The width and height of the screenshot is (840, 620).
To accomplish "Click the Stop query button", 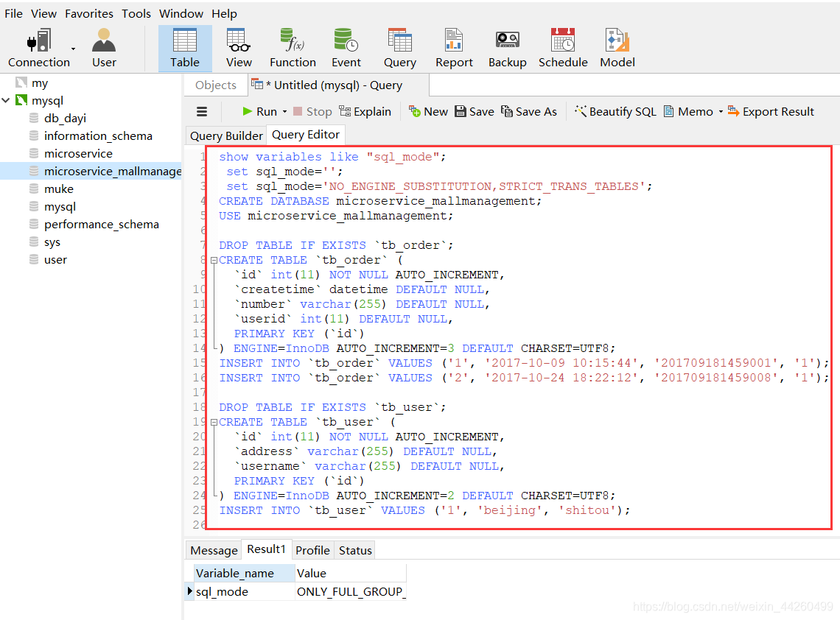I will coord(313,111).
